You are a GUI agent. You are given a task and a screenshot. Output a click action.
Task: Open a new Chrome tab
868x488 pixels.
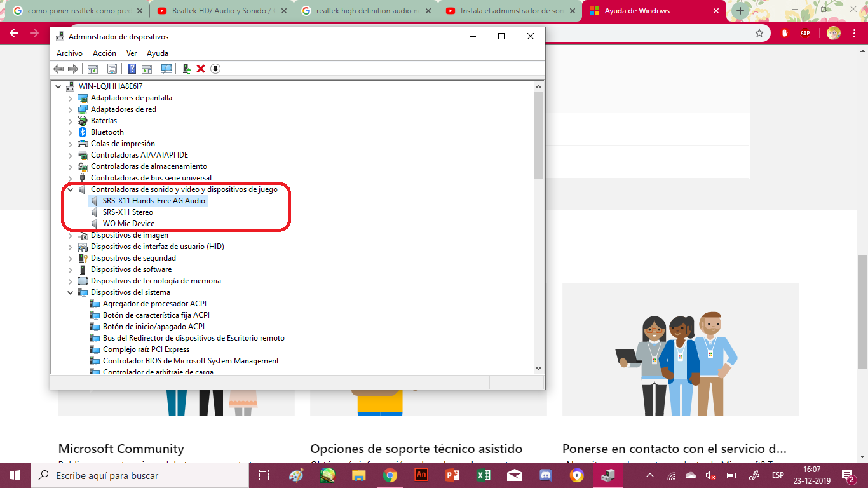point(740,11)
